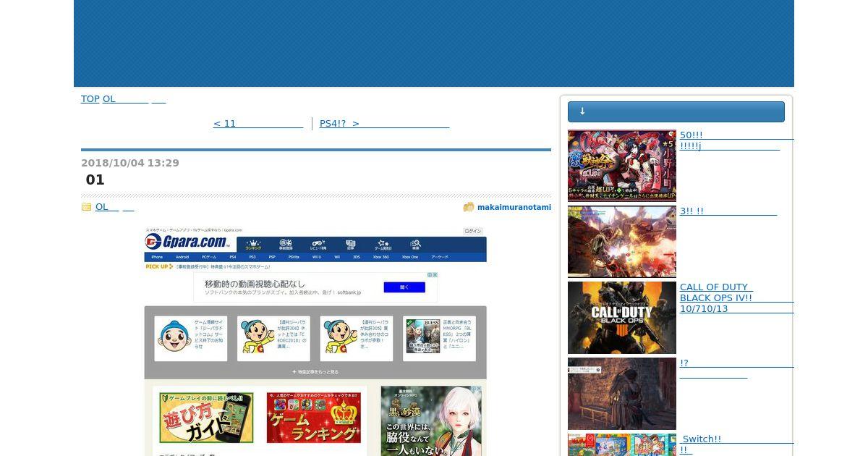Click the post date '2018/10/04 13:29'
868x456 pixels.
pos(130,163)
